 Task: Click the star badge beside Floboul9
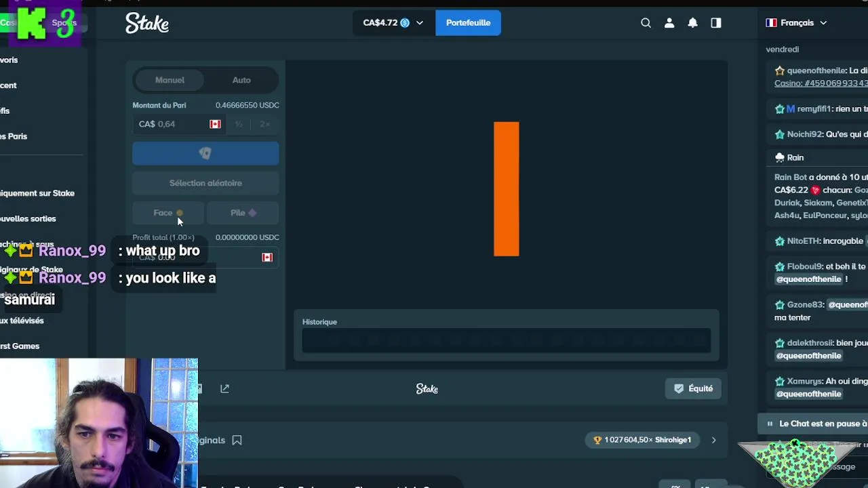pyautogui.click(x=780, y=266)
